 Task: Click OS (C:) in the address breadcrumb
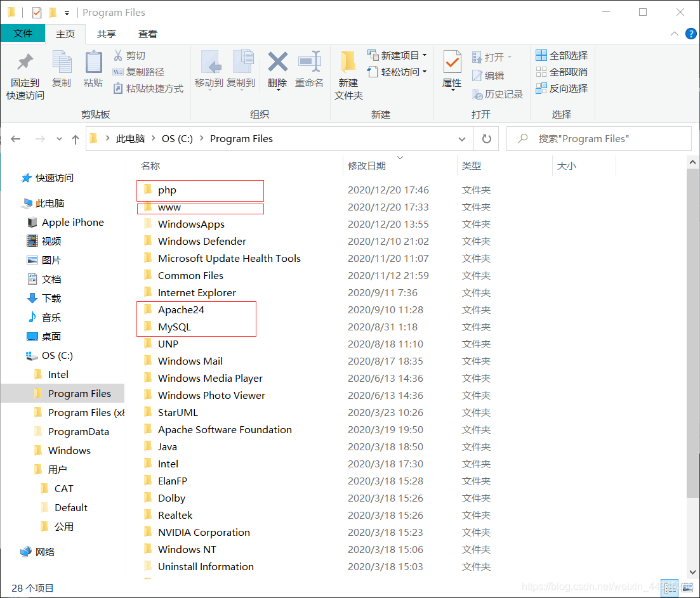(x=177, y=139)
